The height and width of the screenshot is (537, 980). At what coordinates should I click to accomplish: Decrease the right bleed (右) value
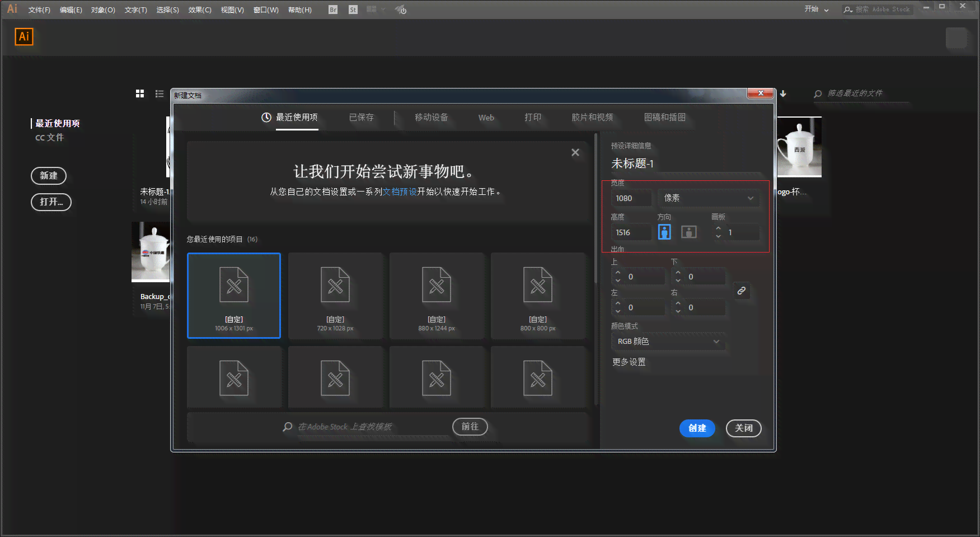[x=678, y=311]
